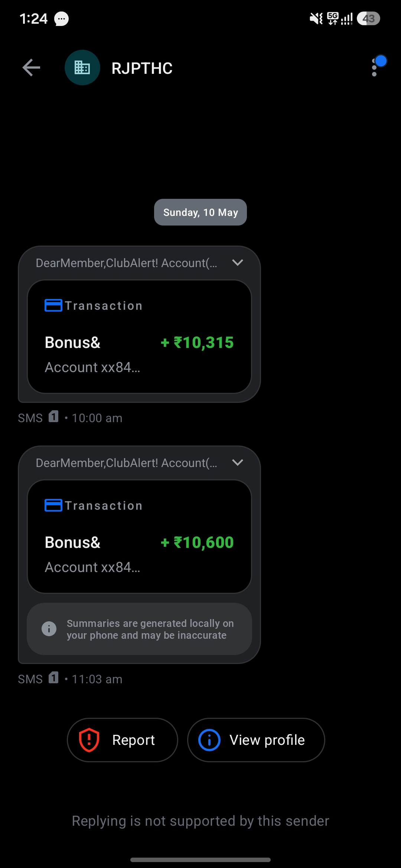The height and width of the screenshot is (868, 401).
Task: Expand the 10:00 am message text
Action: click(x=238, y=263)
